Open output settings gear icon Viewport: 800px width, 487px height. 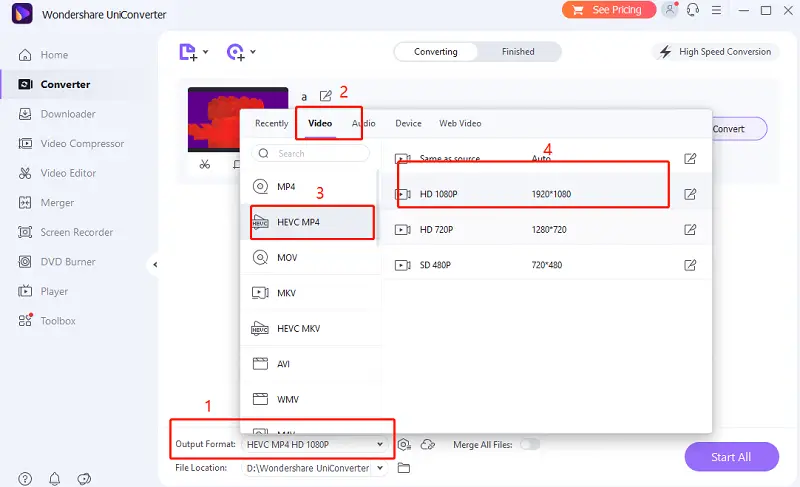point(404,445)
